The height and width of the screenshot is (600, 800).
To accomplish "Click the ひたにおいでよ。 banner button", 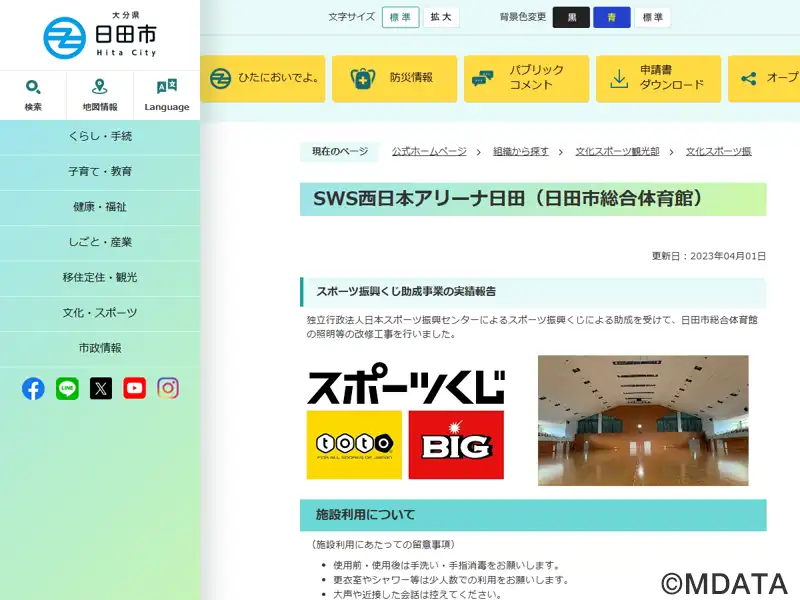I will tap(263, 79).
